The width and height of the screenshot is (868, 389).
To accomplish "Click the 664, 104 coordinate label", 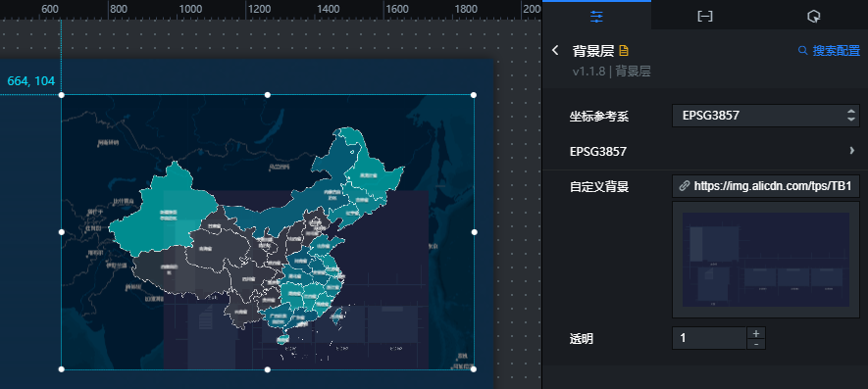I will pos(31,80).
